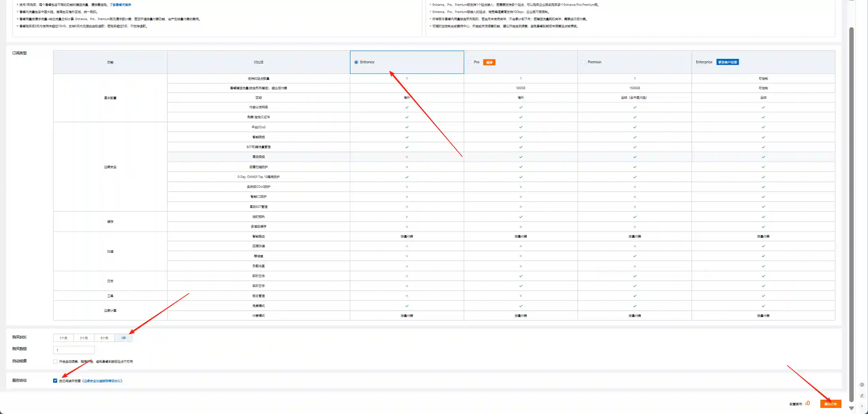The width and height of the screenshot is (868, 414).
Task: Enable the 开启自动续费 auto-renewal checkbox
Action: (x=55, y=361)
